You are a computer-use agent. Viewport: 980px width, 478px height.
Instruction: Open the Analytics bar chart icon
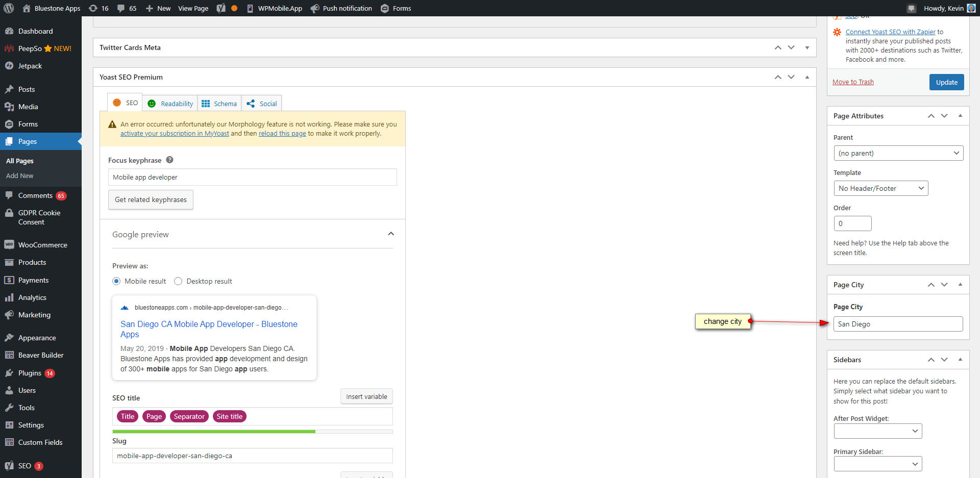(9, 297)
